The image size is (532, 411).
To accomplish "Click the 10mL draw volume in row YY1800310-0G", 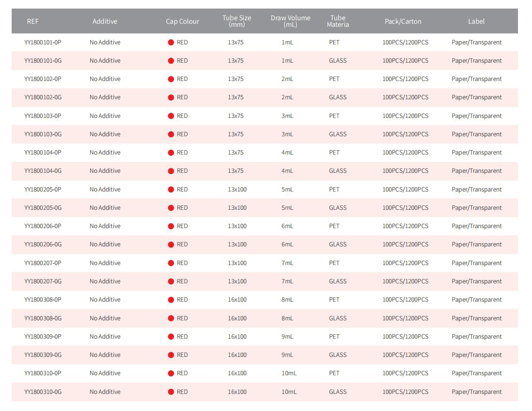I will point(289,392).
